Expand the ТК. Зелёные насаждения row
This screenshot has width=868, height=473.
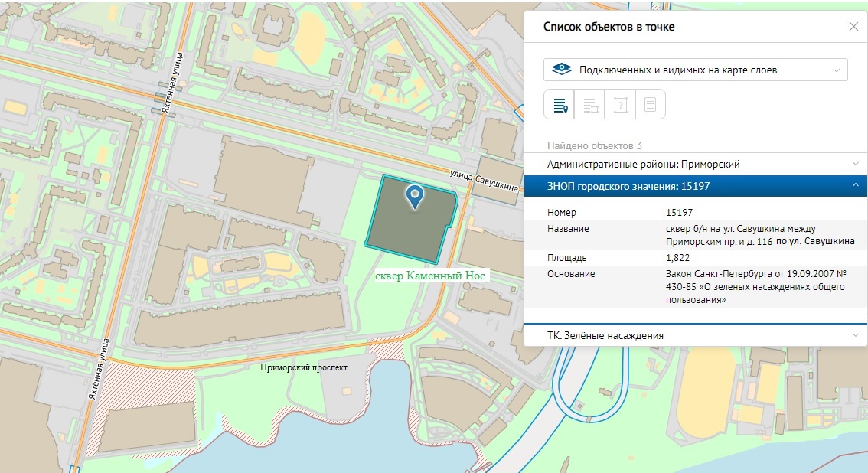pos(854,335)
